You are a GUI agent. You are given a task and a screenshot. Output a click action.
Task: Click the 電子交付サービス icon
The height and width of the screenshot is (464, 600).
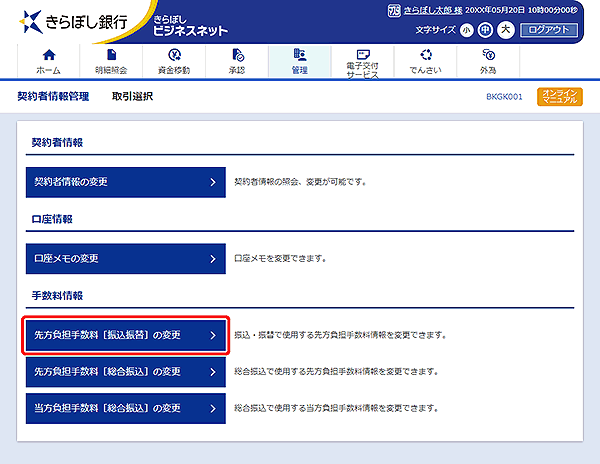click(362, 53)
